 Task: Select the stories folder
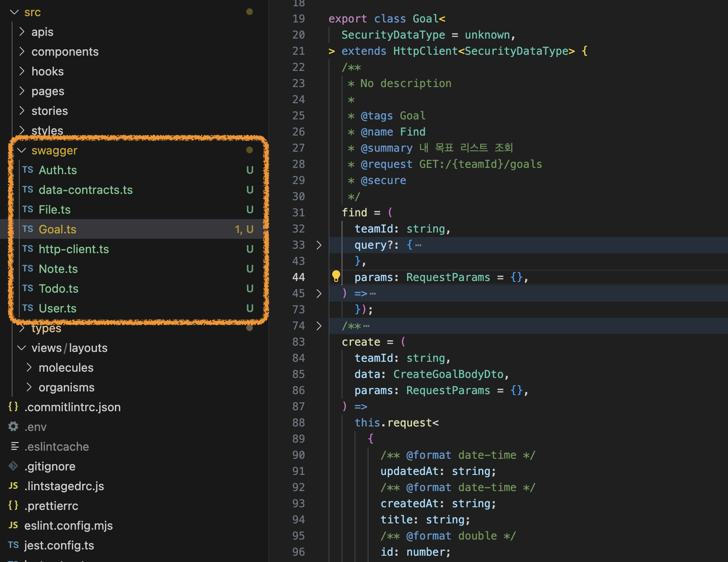click(49, 111)
